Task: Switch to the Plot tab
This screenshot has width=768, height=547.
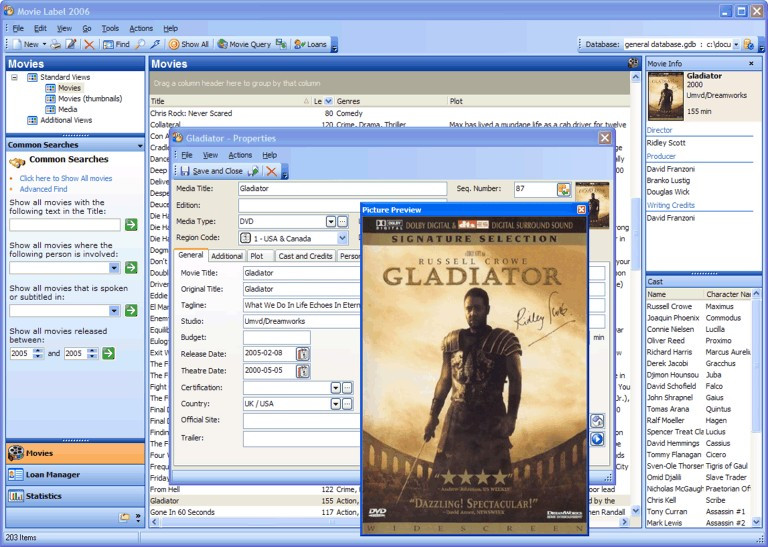Action: coord(257,256)
